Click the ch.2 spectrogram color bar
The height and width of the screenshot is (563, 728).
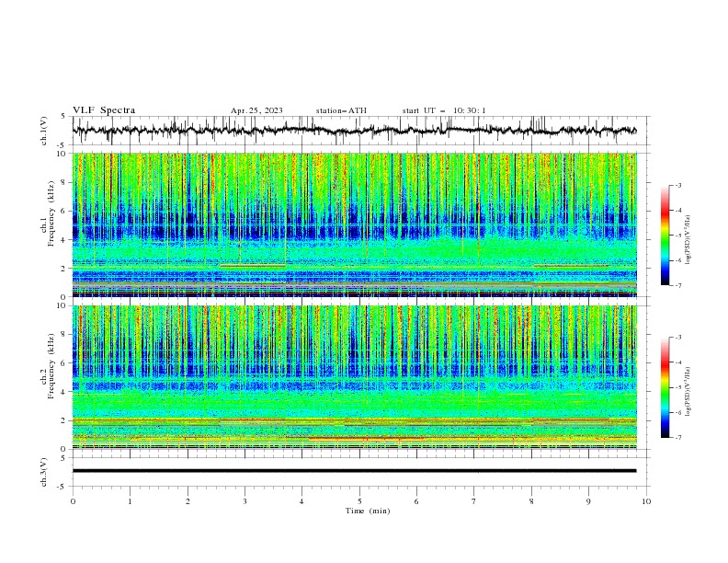coord(665,387)
